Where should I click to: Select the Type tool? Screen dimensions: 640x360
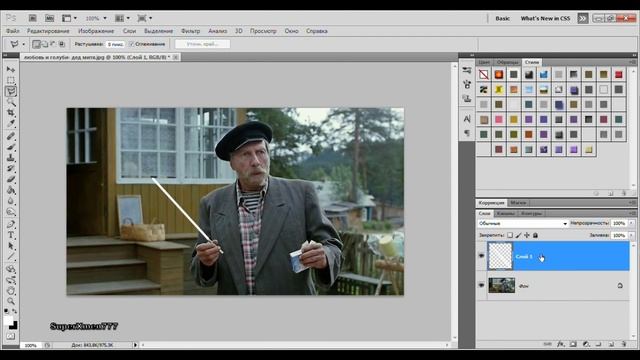11,236
